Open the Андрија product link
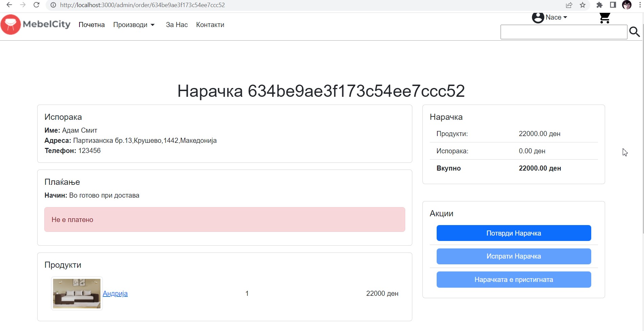This screenshot has width=644, height=331. [115, 293]
